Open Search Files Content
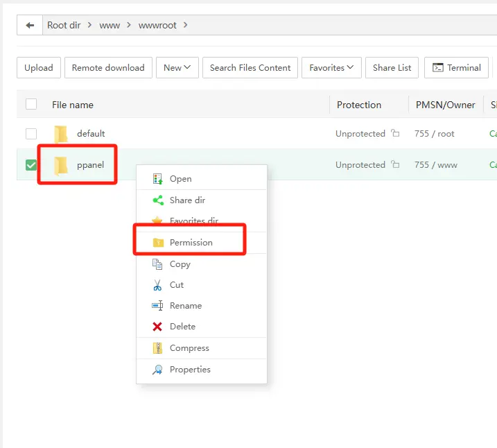497x448 pixels. tap(250, 67)
